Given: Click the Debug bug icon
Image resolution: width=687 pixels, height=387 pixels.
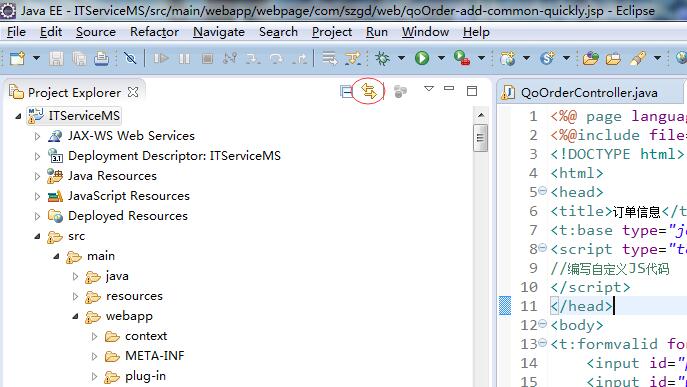Looking at the screenshot, I should click(x=382, y=58).
